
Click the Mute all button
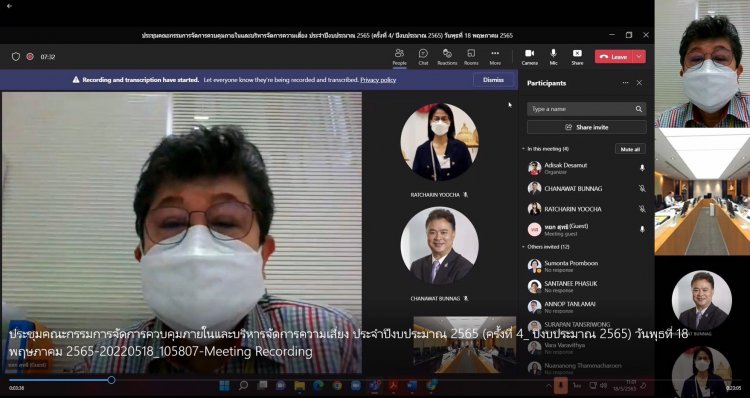coord(630,149)
